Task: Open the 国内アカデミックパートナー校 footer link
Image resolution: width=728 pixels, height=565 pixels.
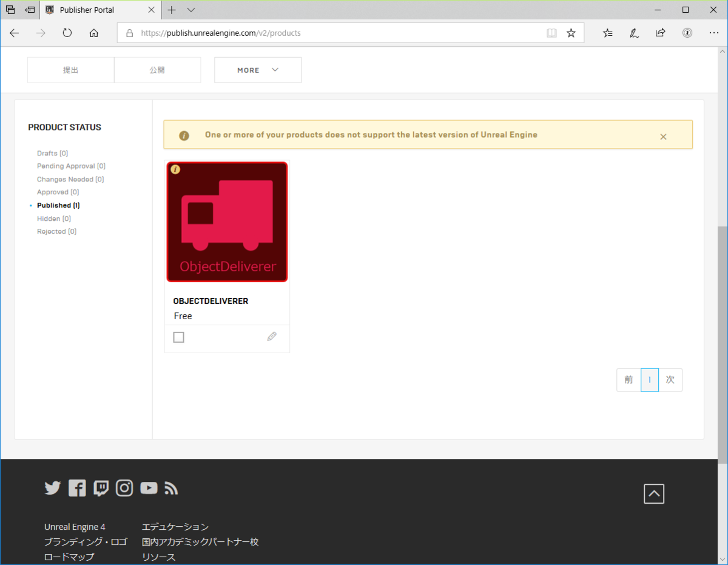Action: coord(200,542)
